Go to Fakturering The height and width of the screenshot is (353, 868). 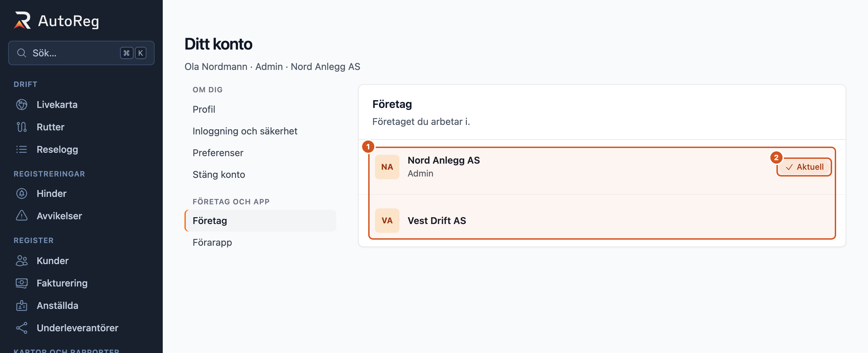[81, 283]
